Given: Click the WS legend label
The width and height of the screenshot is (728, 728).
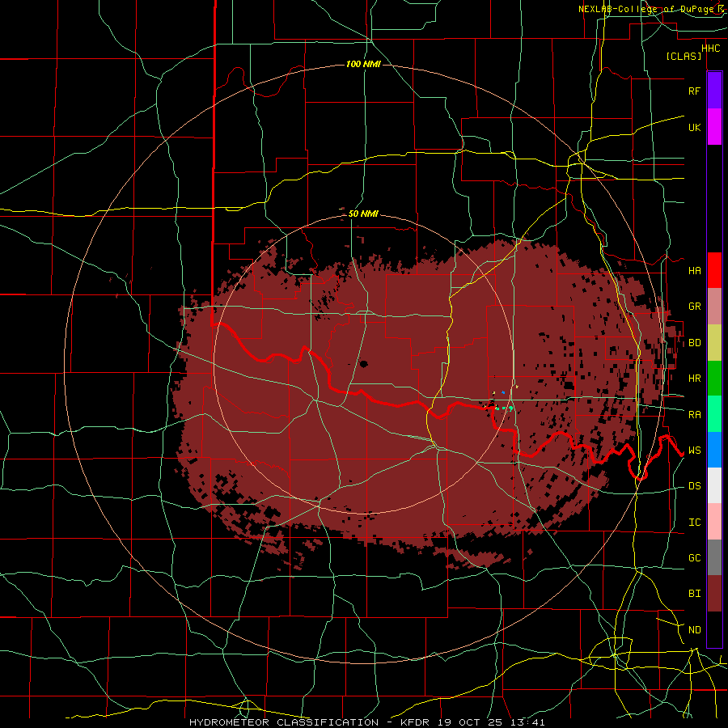Looking at the screenshot, I should coord(694,451).
